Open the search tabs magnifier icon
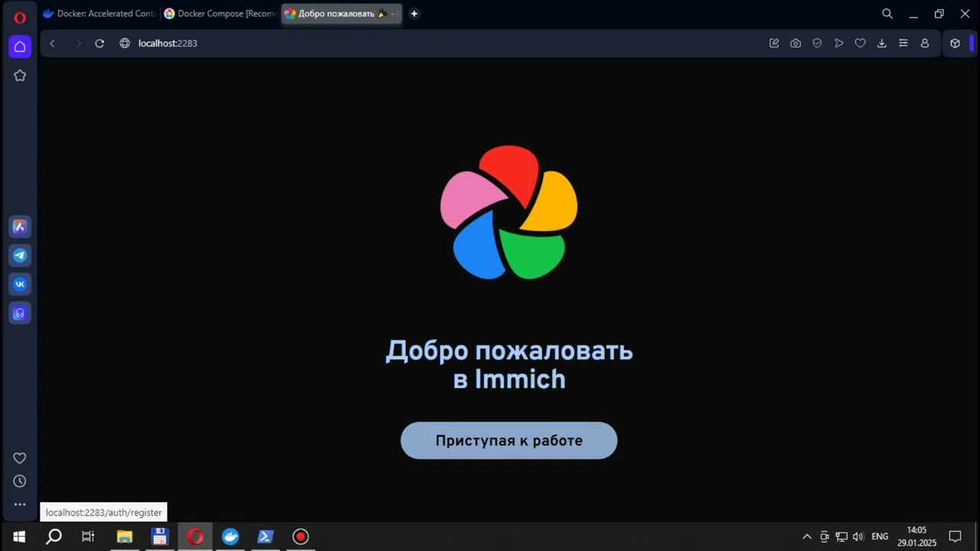 pos(887,14)
